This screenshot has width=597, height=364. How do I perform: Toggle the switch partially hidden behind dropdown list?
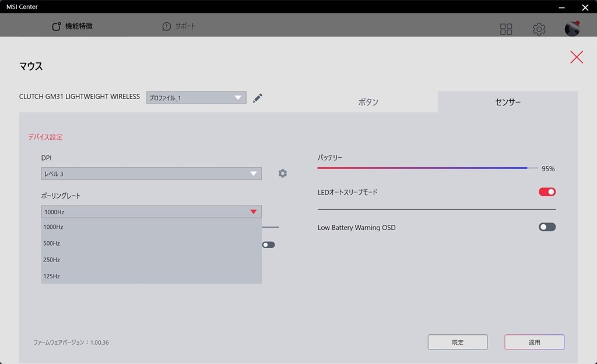pyautogui.click(x=269, y=245)
